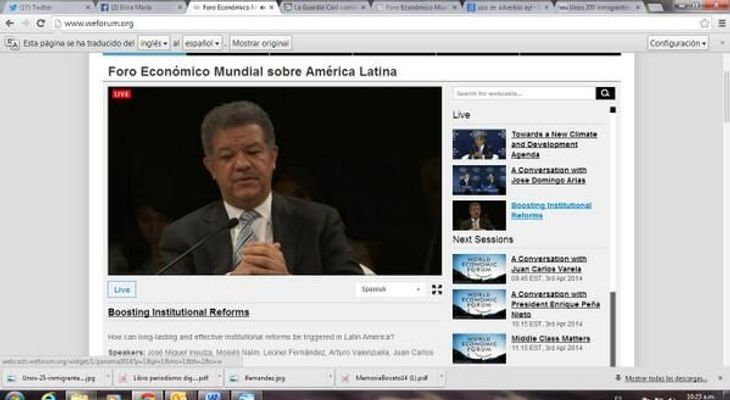
Task: Open the Windows Start menu
Action: click(14, 396)
